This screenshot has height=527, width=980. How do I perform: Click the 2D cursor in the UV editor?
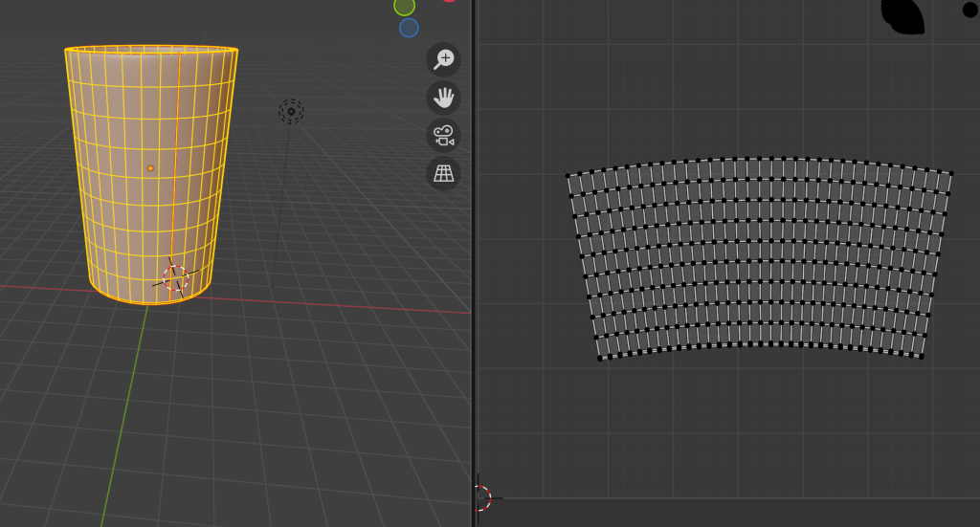pyautogui.click(x=483, y=497)
